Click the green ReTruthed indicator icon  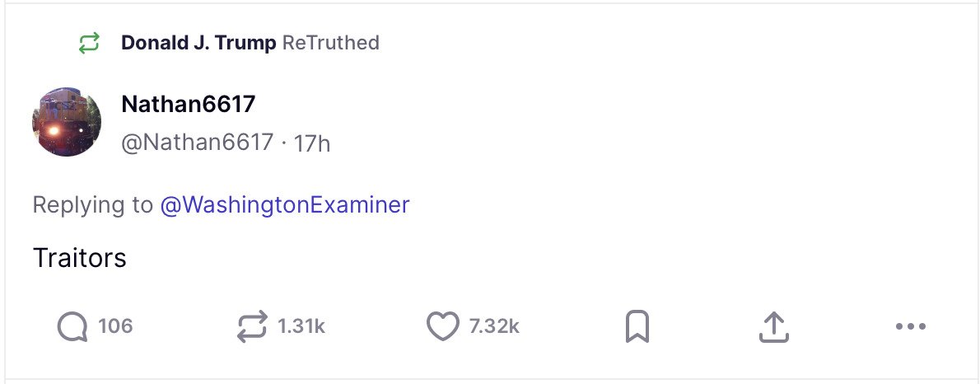pos(89,43)
